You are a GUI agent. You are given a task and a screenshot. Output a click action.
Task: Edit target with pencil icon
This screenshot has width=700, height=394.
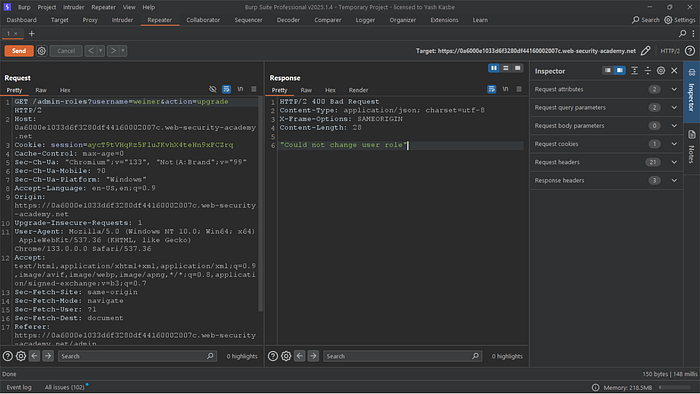pos(645,51)
